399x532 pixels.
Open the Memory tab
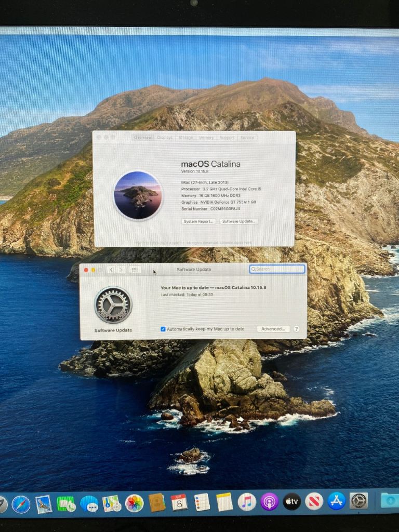click(206, 138)
